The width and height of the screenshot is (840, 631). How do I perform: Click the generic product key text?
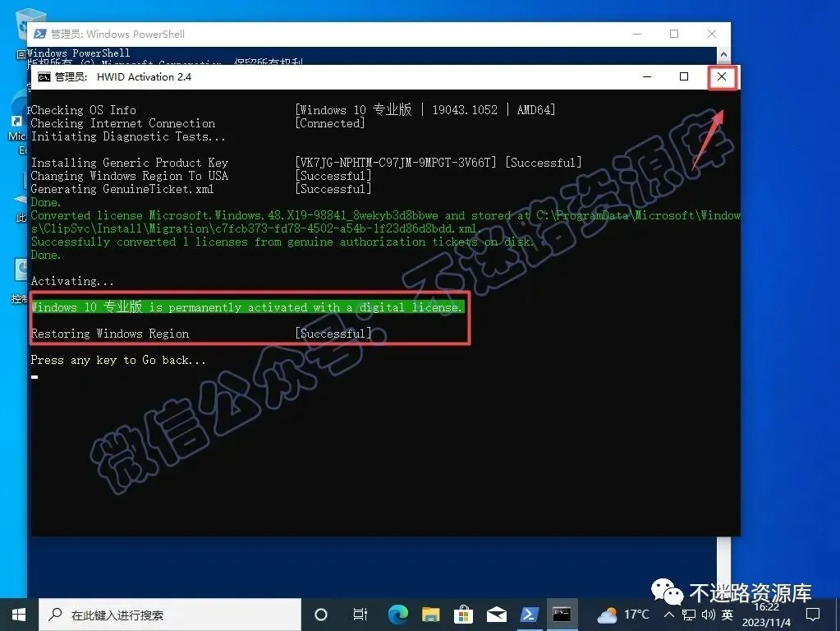[x=396, y=163]
